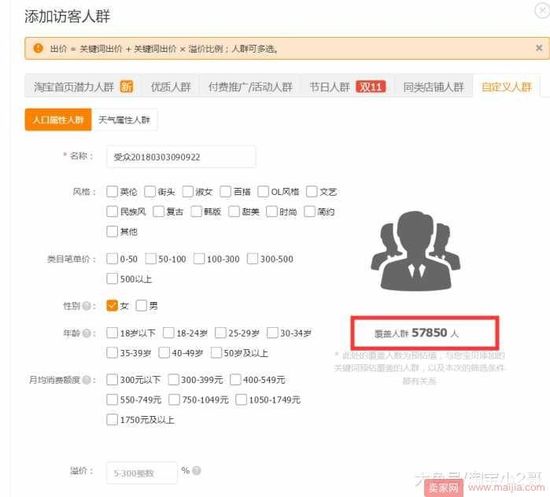Check the 750-1049元 spending checkbox

[x=174, y=400]
